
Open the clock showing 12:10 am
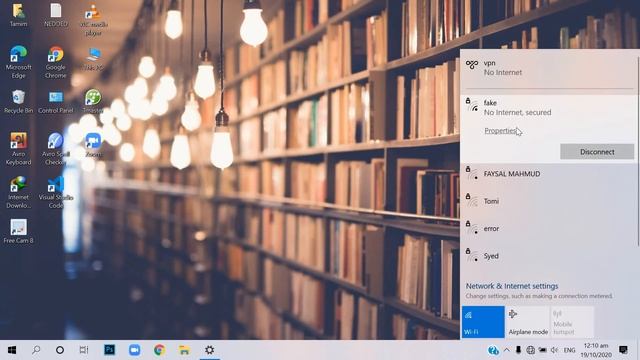(x=596, y=350)
